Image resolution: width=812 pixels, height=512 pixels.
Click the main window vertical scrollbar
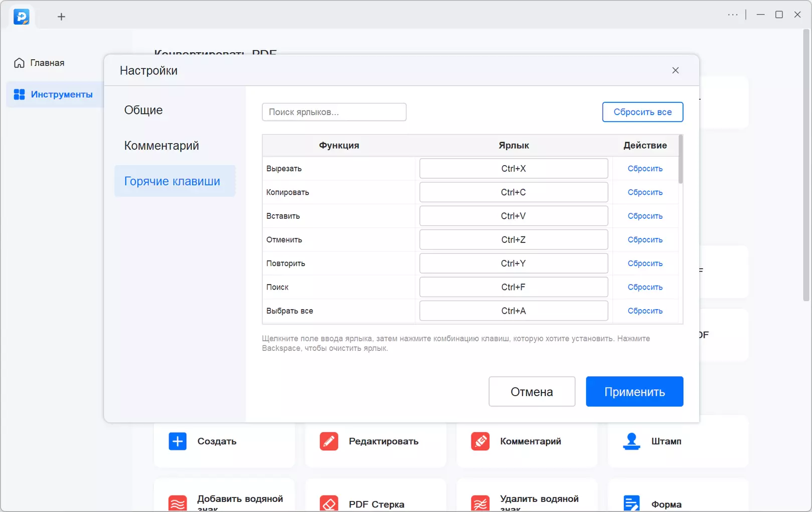806,165
